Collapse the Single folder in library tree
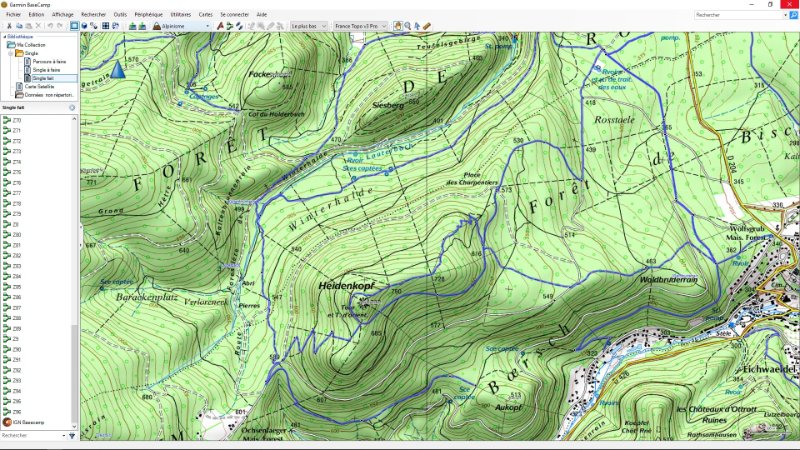Image resolution: width=800 pixels, height=450 pixels. [x=10, y=53]
